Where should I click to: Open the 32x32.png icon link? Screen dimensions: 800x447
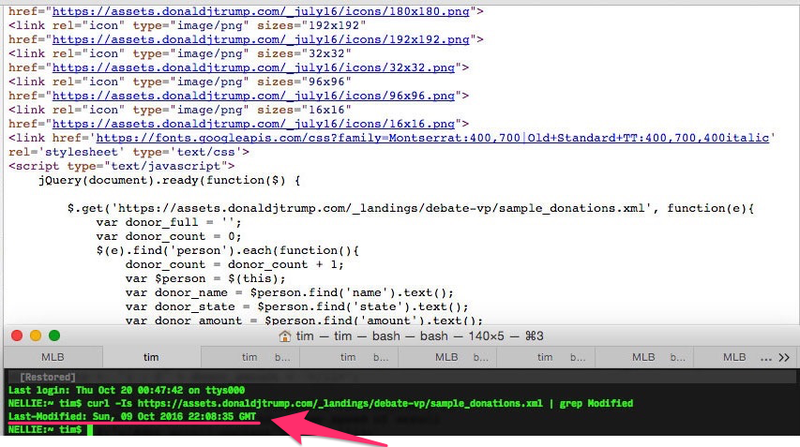(254, 67)
